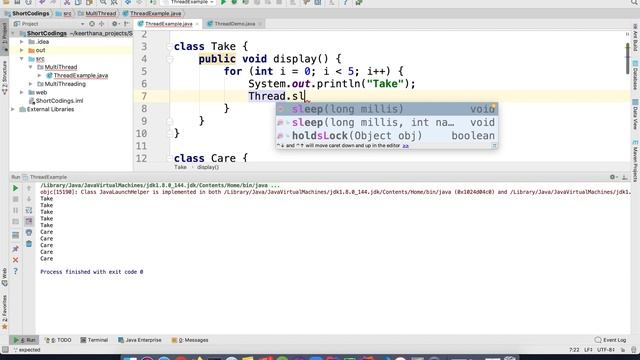The height and width of the screenshot is (360, 640).
Task: Click the green Run arrow in top toolbar
Action: (223, 2)
